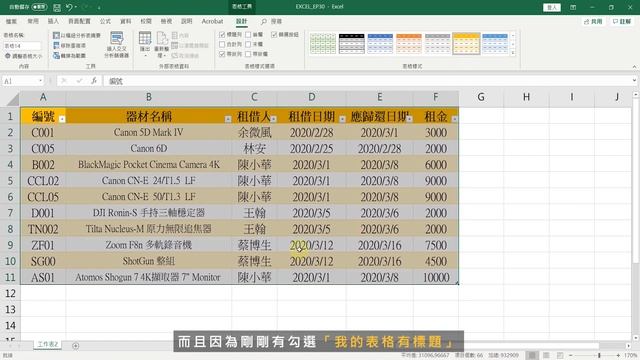The height and width of the screenshot is (360, 640).
Task: Open the 租金 column filter dropdown
Action: point(454,119)
